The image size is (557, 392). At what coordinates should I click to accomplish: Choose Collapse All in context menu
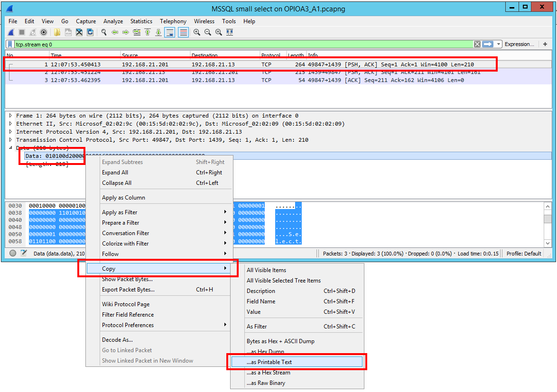[159, 183]
